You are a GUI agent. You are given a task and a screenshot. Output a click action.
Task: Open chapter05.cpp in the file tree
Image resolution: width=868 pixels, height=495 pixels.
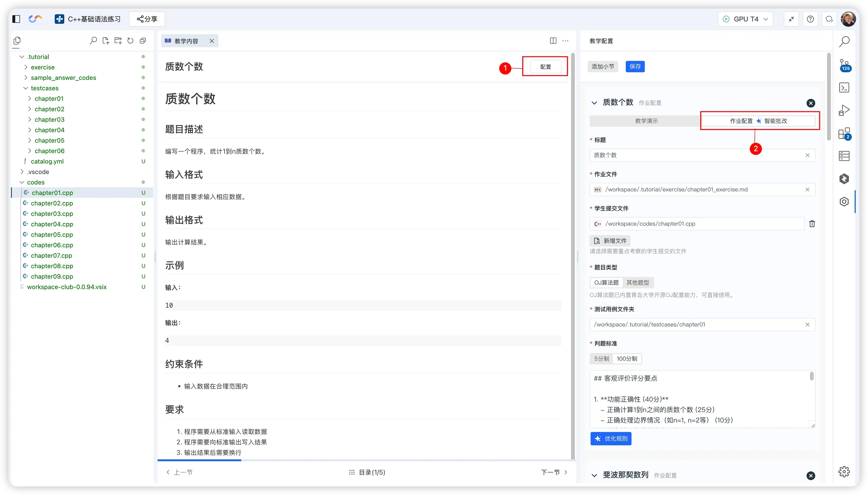52,235
